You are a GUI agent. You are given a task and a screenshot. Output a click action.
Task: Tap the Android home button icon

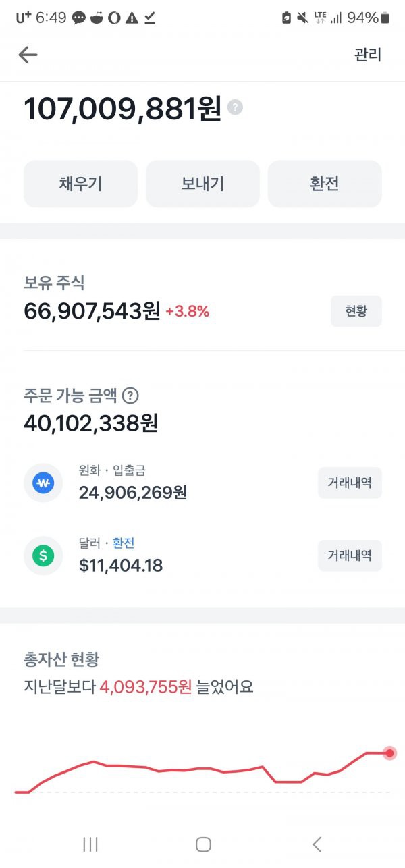point(203,844)
